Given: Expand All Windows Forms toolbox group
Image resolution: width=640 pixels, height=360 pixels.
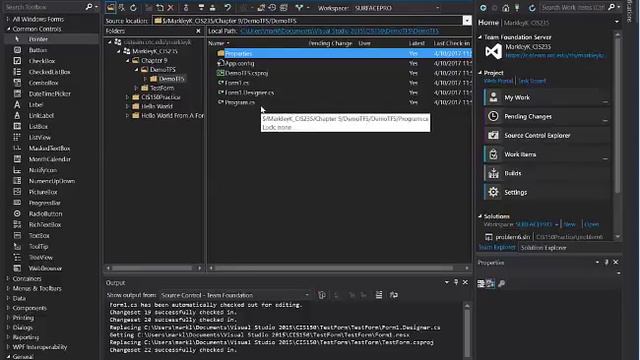Looking at the screenshot, I should (x=8, y=19).
